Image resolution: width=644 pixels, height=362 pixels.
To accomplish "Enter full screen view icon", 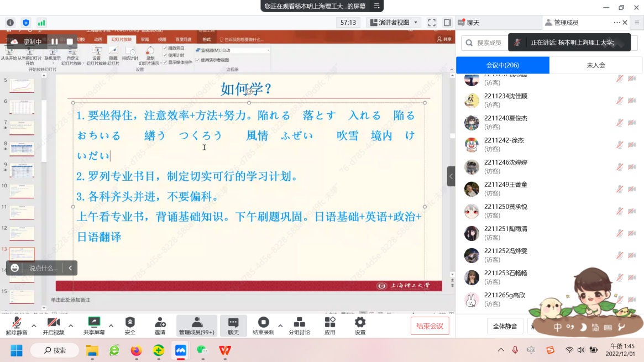I will click(x=432, y=23).
